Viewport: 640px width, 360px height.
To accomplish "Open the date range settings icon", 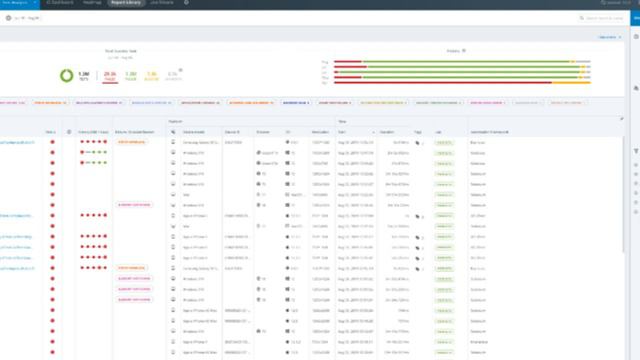I will [8, 18].
